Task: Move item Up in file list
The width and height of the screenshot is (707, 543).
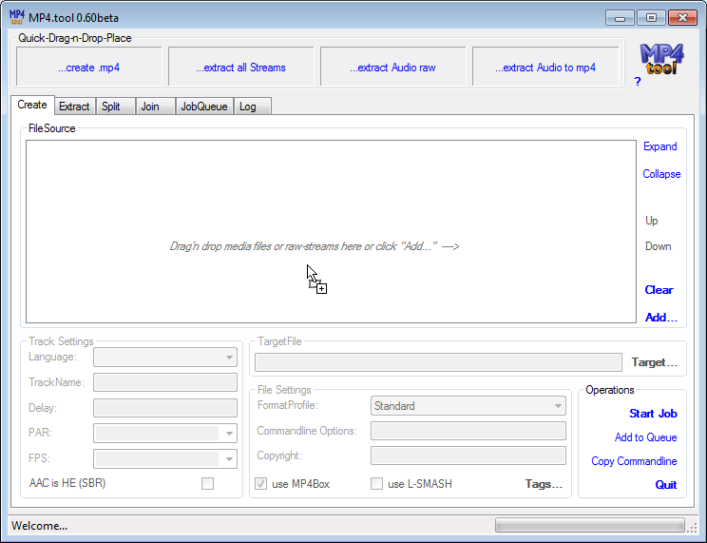Action: click(652, 221)
